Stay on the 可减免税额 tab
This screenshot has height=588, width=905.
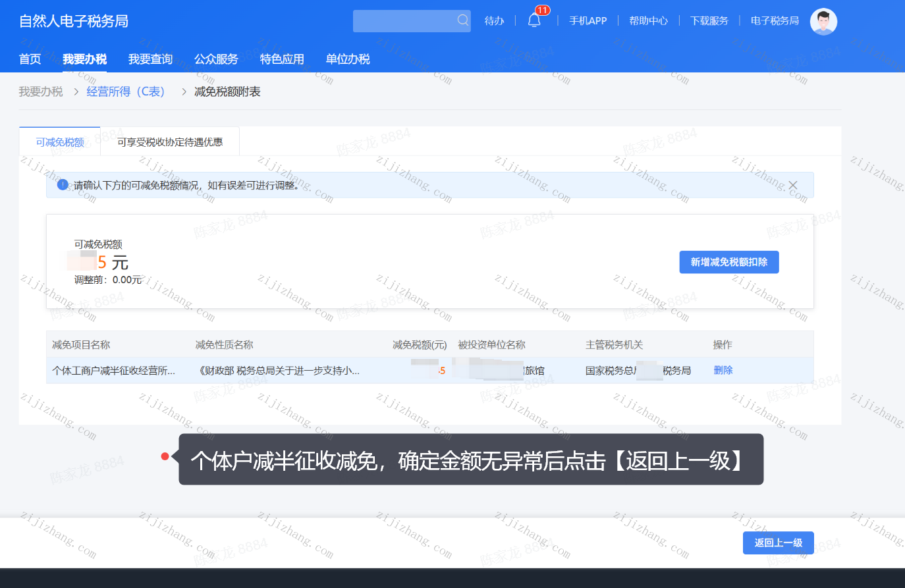click(x=59, y=141)
